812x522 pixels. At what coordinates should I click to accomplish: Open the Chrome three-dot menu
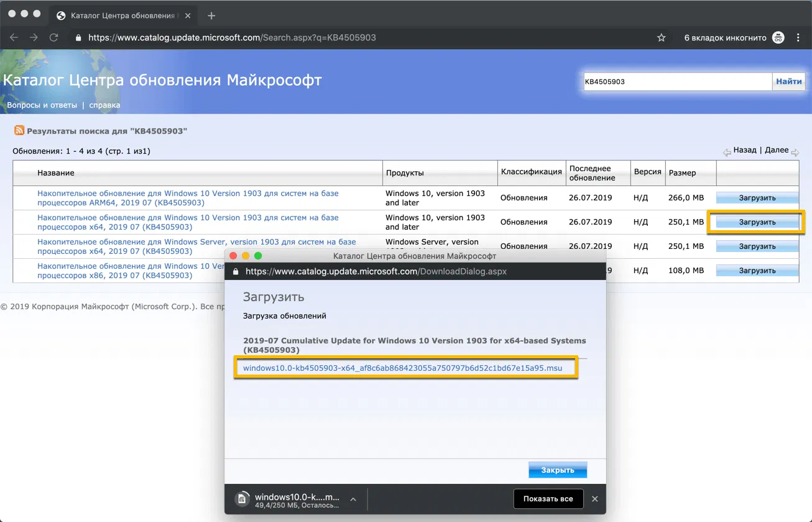pos(798,37)
